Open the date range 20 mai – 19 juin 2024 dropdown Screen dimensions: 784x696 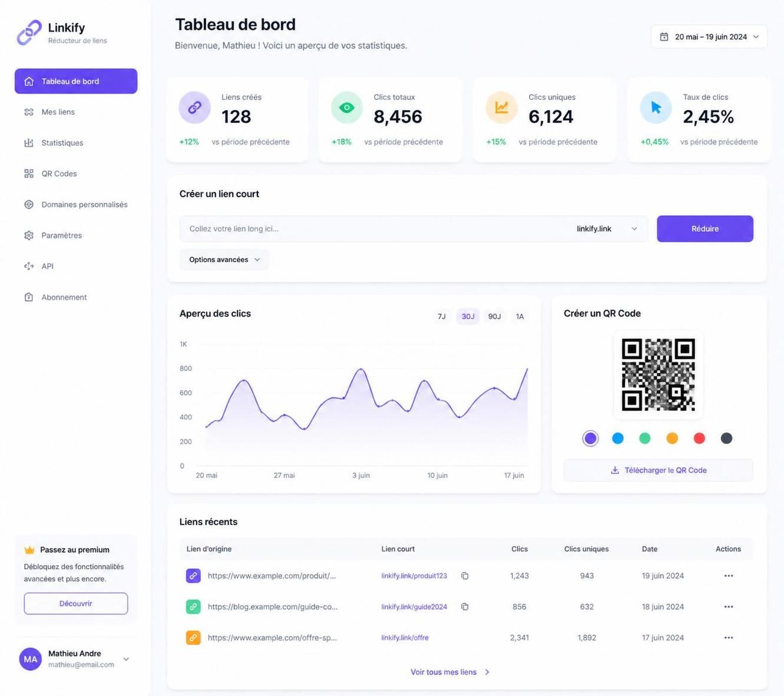click(709, 37)
